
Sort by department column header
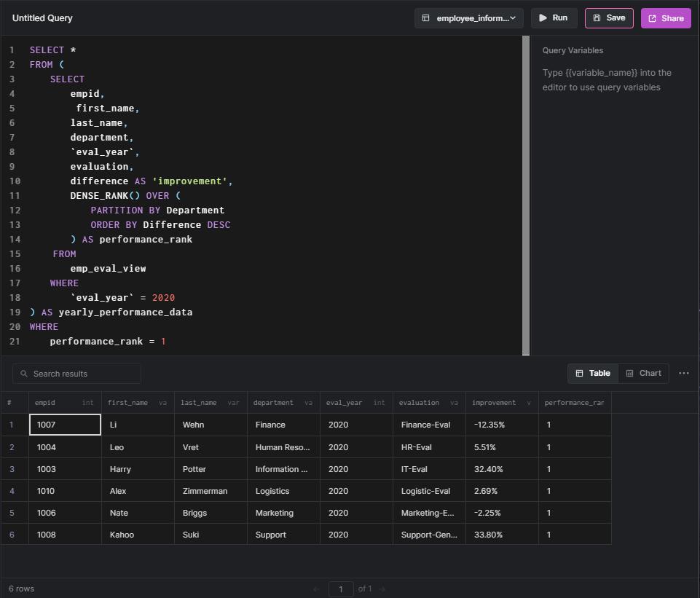tap(283, 403)
